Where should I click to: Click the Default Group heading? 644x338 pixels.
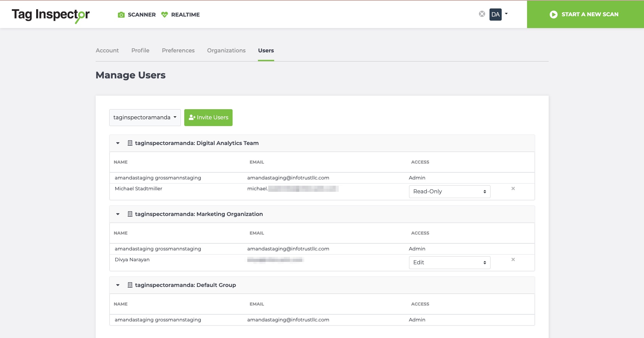(185, 285)
